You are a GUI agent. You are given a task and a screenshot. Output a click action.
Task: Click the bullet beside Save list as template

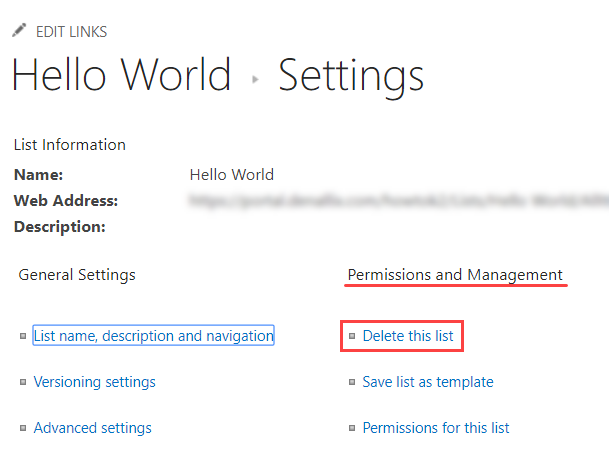(x=352, y=382)
